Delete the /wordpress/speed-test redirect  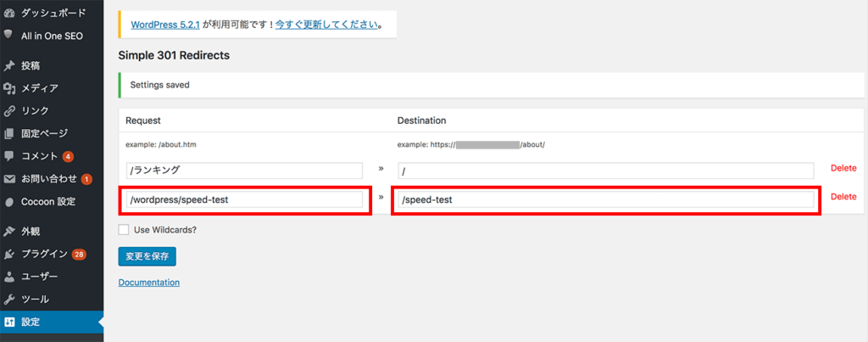843,197
